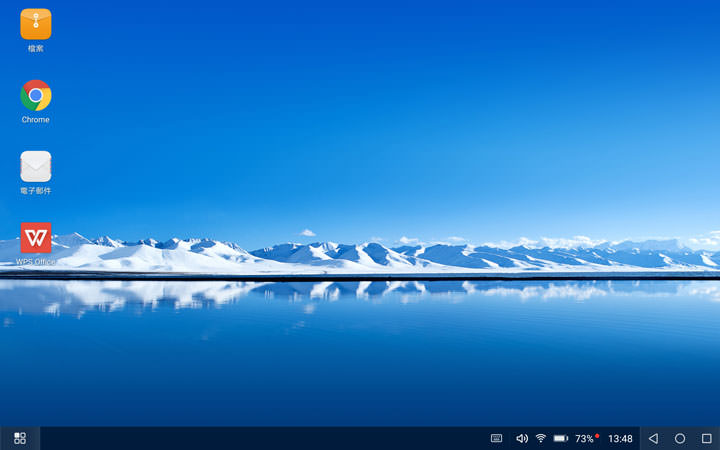
Task: Click the 13:48 clock in the taskbar
Action: coord(620,439)
